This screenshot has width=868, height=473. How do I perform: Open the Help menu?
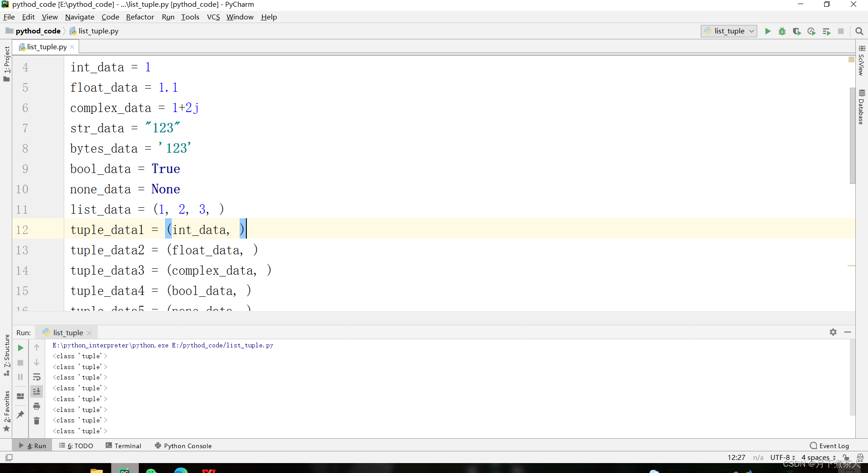pos(269,17)
